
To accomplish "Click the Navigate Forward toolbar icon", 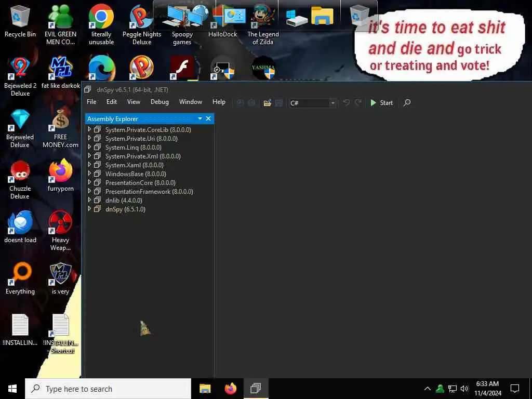I will point(251,103).
